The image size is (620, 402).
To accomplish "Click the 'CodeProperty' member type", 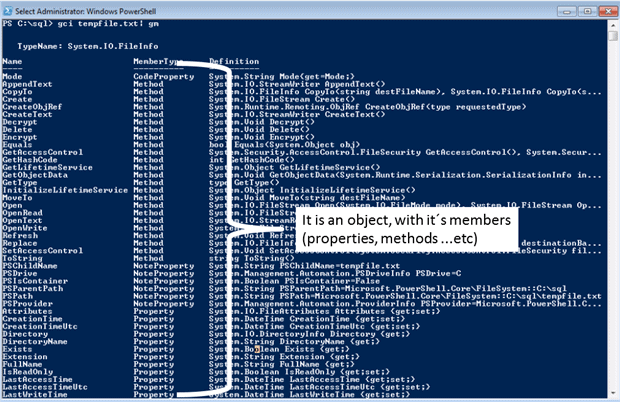I will 164,76.
